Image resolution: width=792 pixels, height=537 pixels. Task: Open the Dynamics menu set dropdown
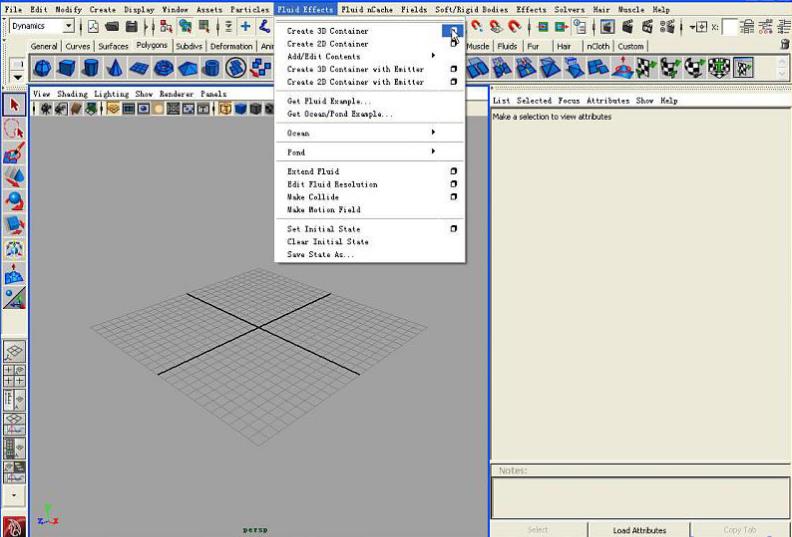click(x=69, y=26)
